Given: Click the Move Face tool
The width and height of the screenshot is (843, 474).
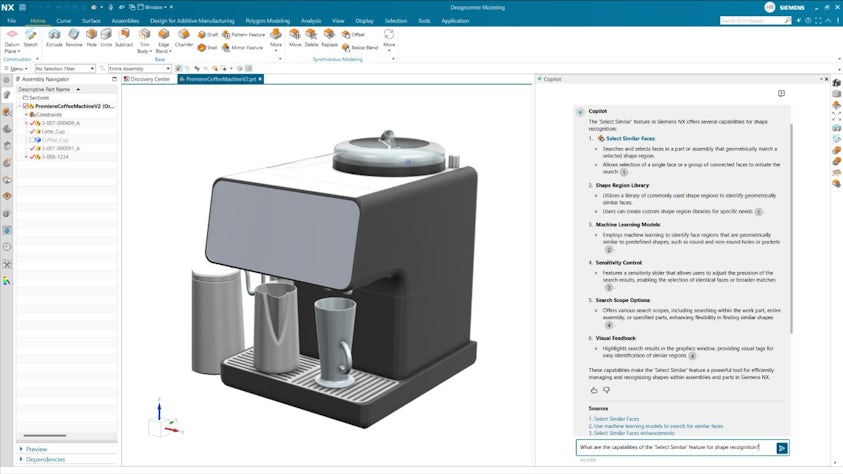Looking at the screenshot, I should tap(295, 38).
